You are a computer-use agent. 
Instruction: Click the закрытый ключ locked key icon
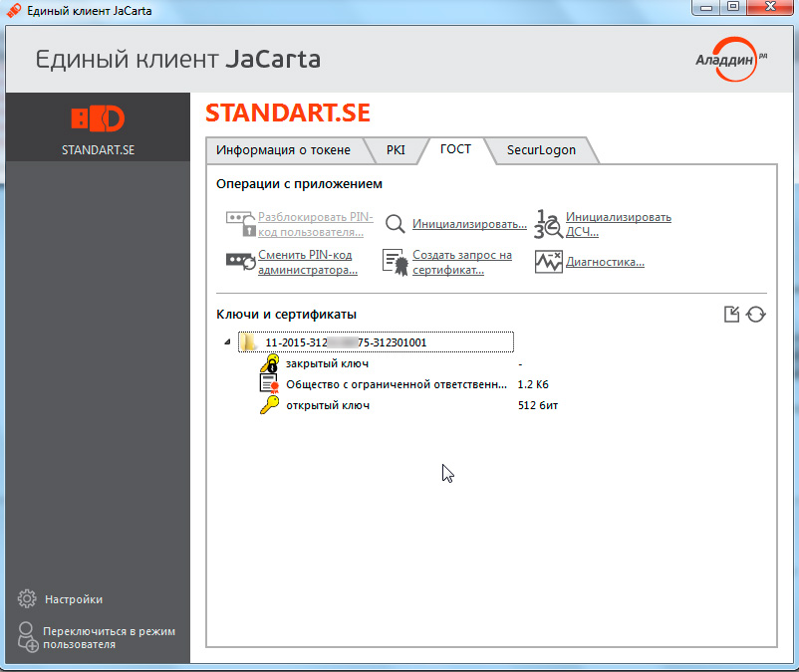pos(270,363)
